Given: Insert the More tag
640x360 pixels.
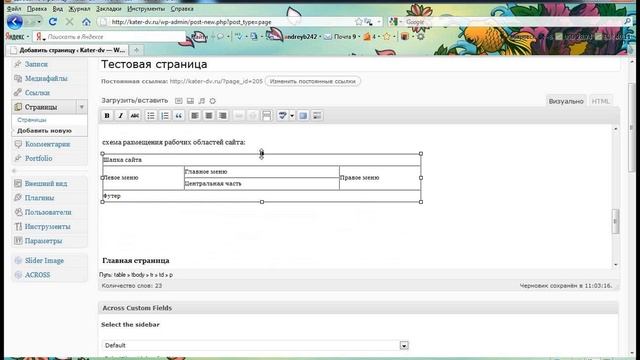Looking at the screenshot, I should click(x=267, y=116).
